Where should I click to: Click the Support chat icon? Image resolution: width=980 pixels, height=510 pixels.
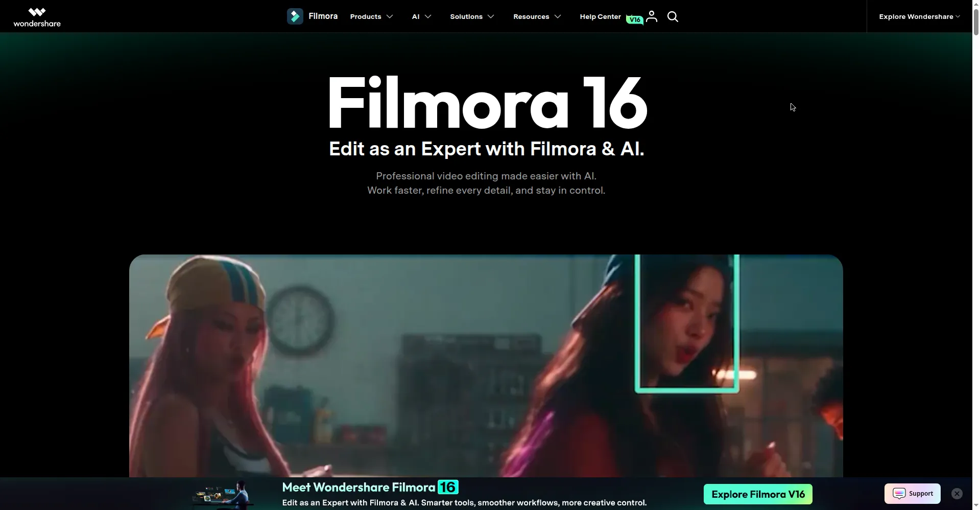pos(913,494)
